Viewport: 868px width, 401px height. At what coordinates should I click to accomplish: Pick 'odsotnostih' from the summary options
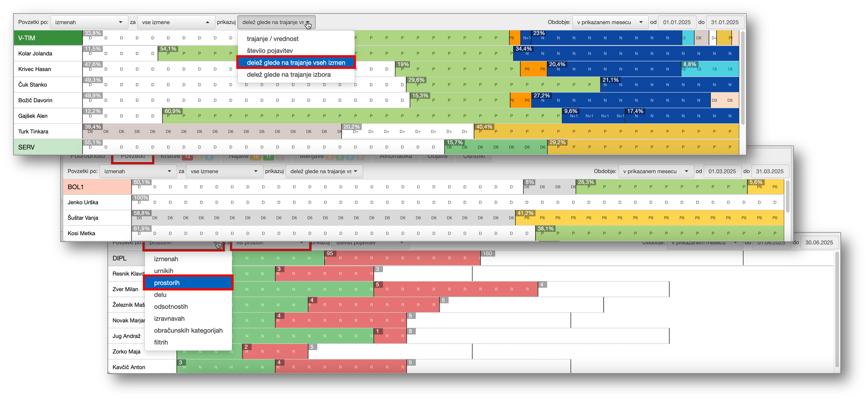coord(171,307)
